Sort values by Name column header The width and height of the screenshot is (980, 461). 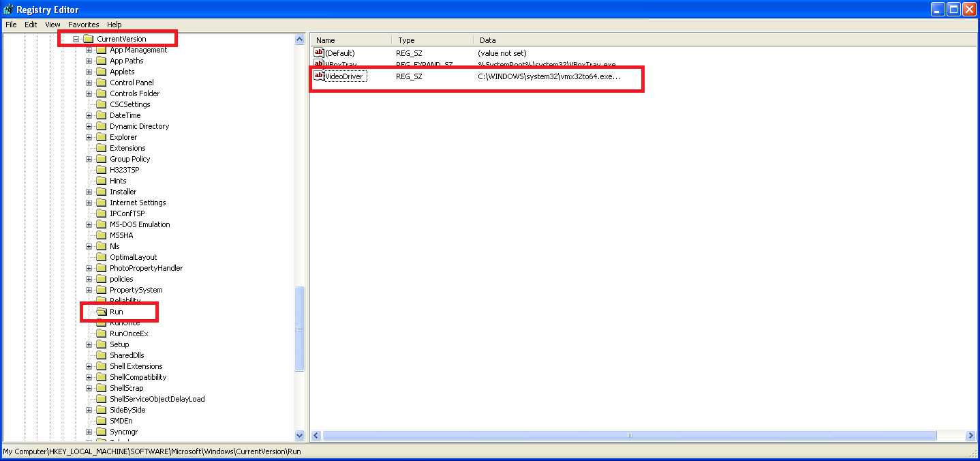[350, 40]
